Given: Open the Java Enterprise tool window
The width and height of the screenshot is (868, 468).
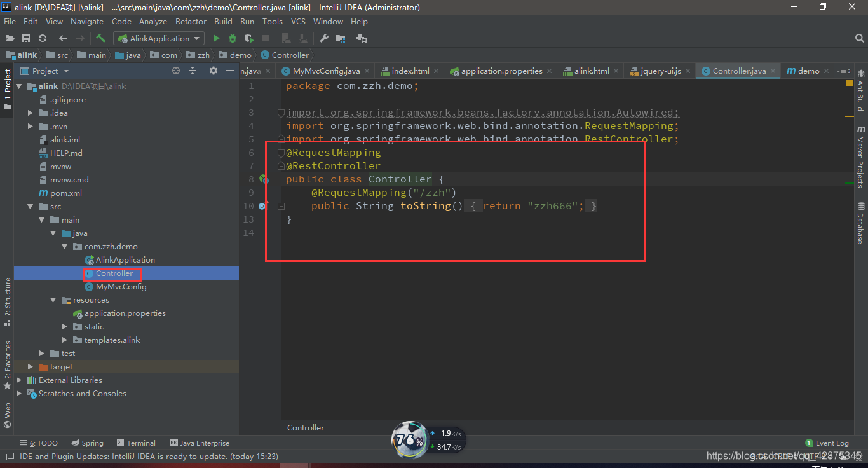Looking at the screenshot, I should coord(200,443).
